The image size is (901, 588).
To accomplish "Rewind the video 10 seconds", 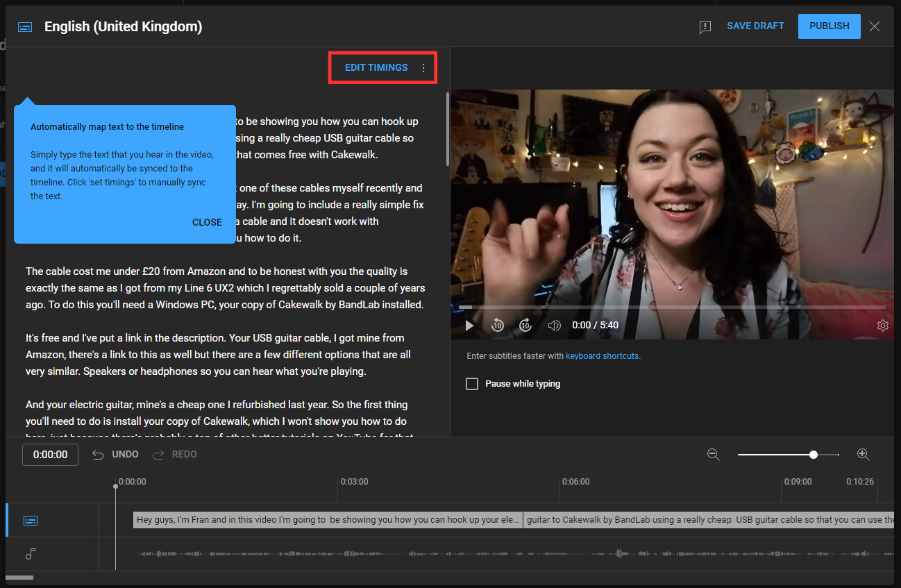I will 497,325.
